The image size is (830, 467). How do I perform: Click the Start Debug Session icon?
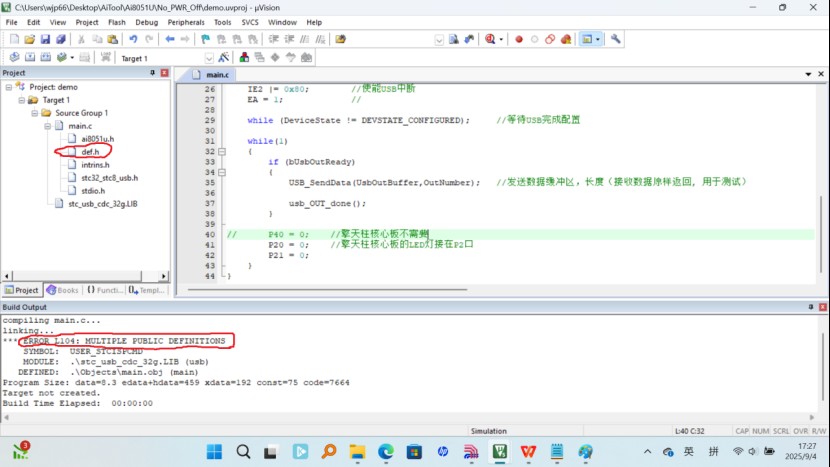click(493, 39)
